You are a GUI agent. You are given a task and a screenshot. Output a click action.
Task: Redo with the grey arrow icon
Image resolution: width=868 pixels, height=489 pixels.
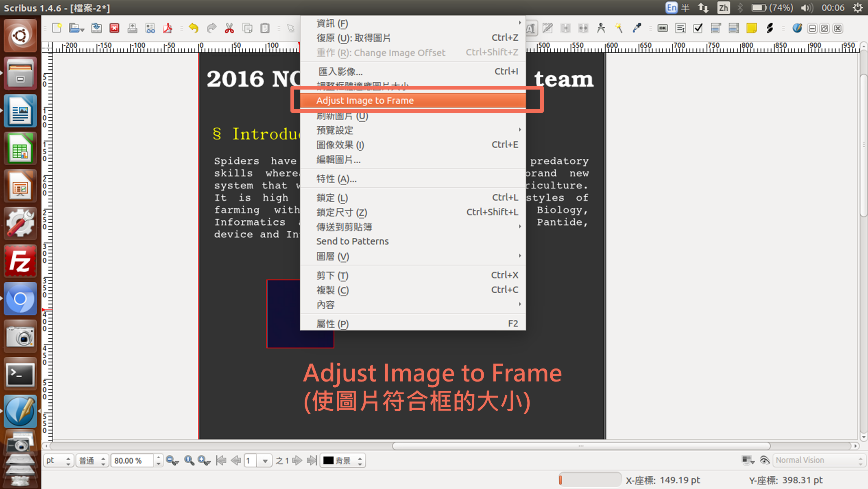click(x=212, y=28)
